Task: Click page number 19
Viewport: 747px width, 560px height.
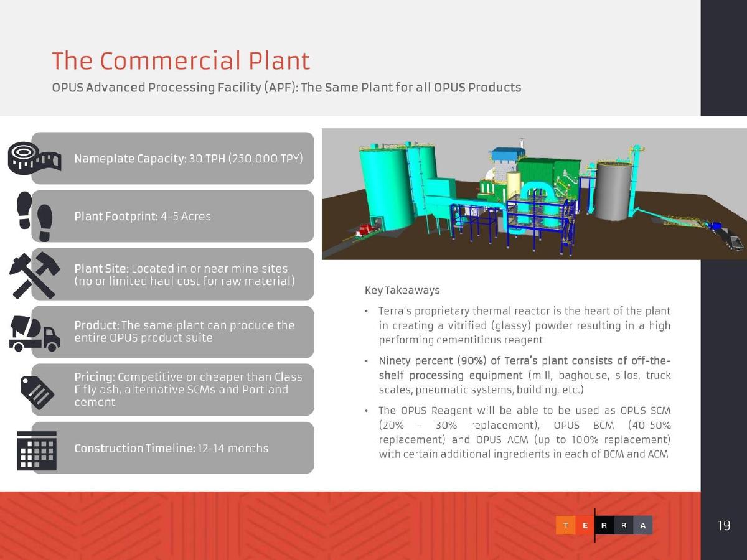Action: [x=724, y=526]
